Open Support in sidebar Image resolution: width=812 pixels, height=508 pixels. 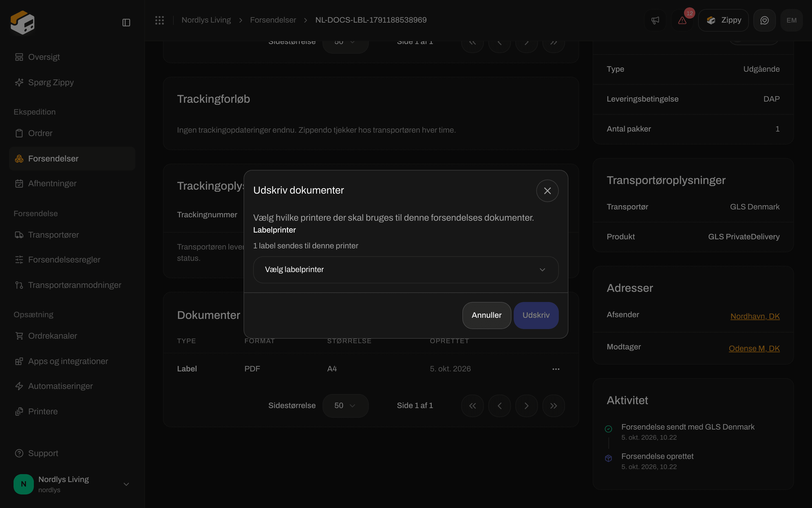coord(72,453)
